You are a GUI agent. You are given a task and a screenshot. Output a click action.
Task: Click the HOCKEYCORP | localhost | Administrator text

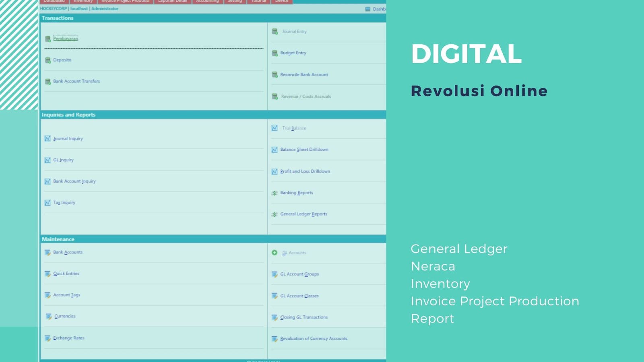[79, 8]
